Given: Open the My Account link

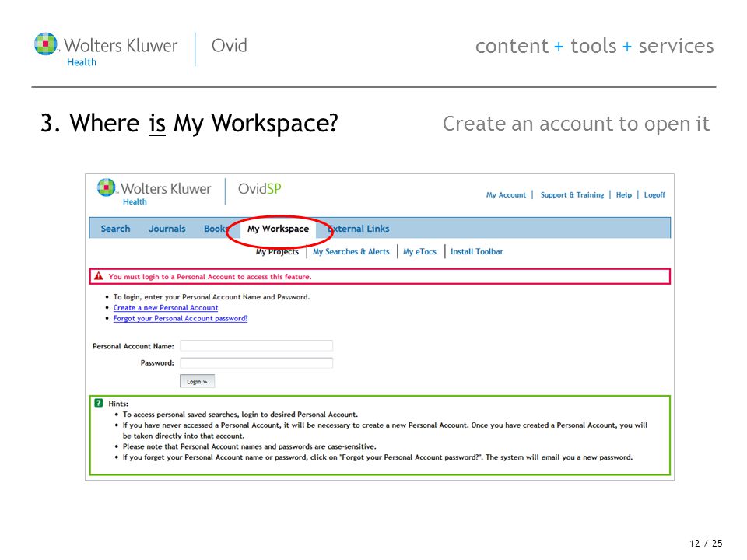Looking at the screenshot, I should coord(506,194).
